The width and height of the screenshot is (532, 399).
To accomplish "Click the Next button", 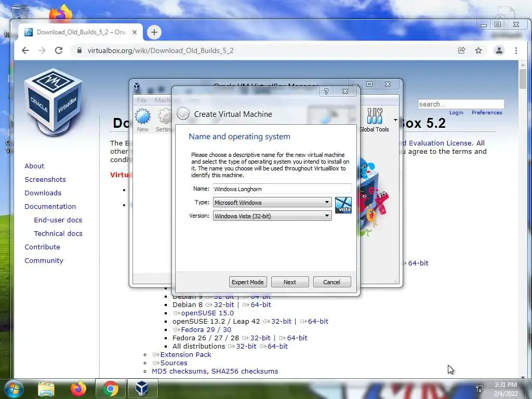I will (x=290, y=282).
